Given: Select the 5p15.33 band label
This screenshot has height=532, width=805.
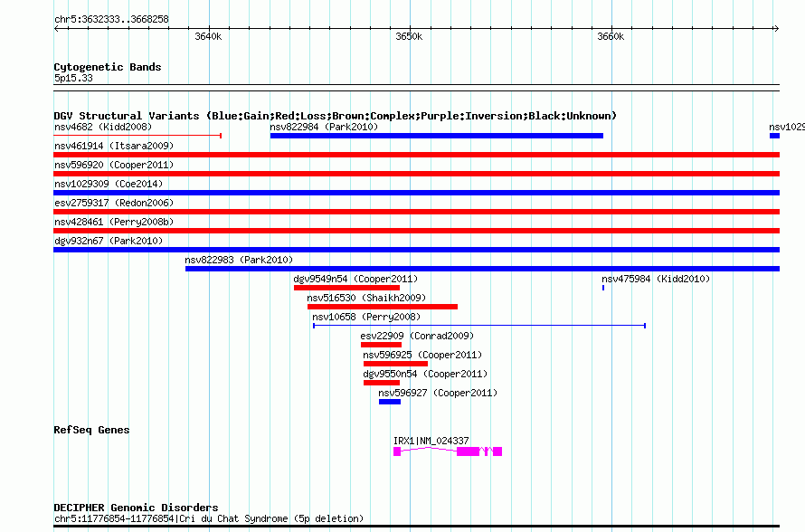Looking at the screenshot, I should click(x=73, y=78).
